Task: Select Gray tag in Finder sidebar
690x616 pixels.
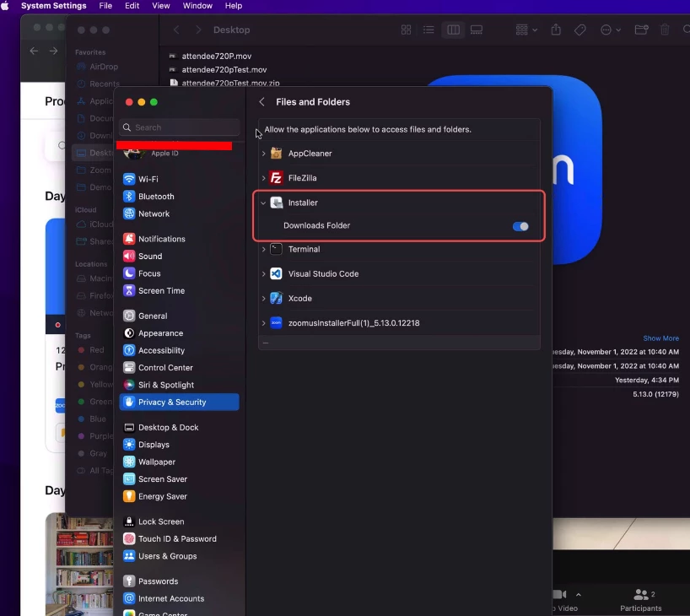Action: pyautogui.click(x=93, y=453)
